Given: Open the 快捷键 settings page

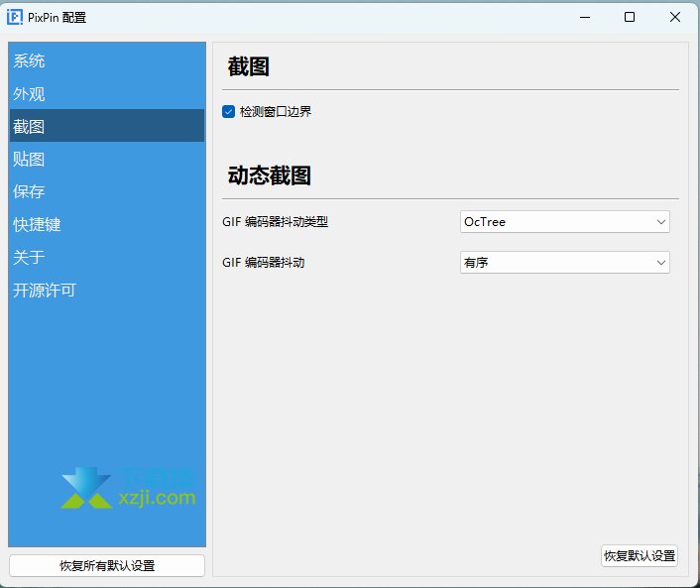Looking at the screenshot, I should [107, 224].
